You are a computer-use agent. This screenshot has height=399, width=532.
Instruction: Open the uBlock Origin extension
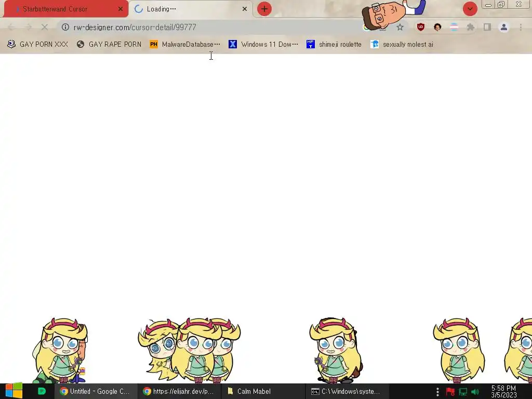pos(421,27)
